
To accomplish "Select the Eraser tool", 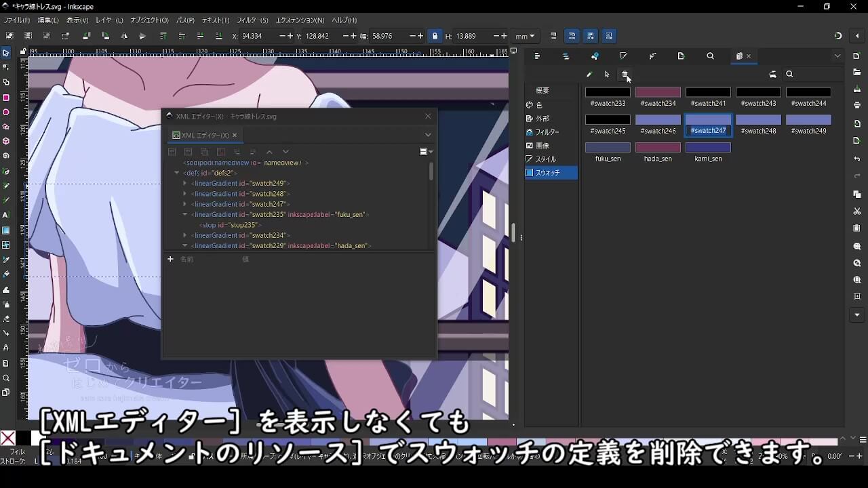I will click(6, 319).
